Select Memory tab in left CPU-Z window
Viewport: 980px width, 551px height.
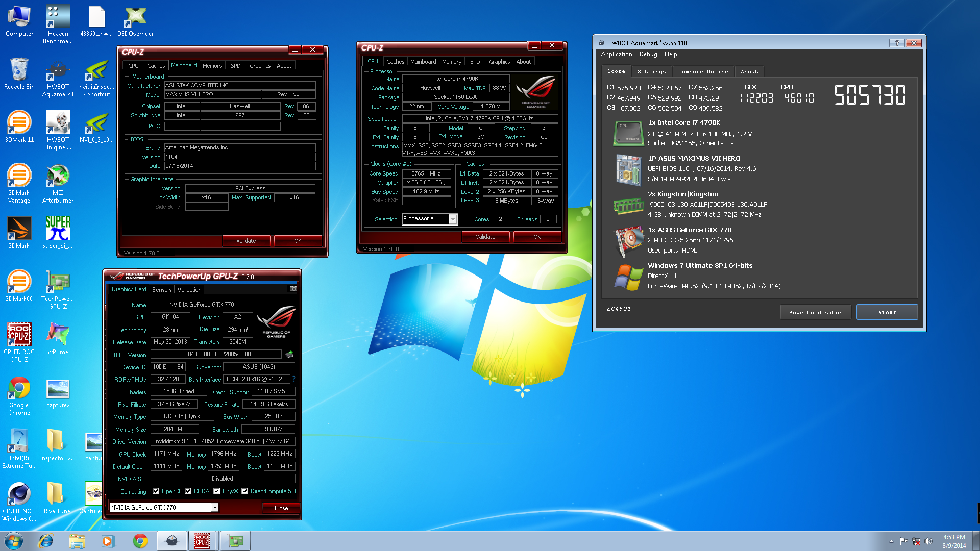[x=212, y=66]
